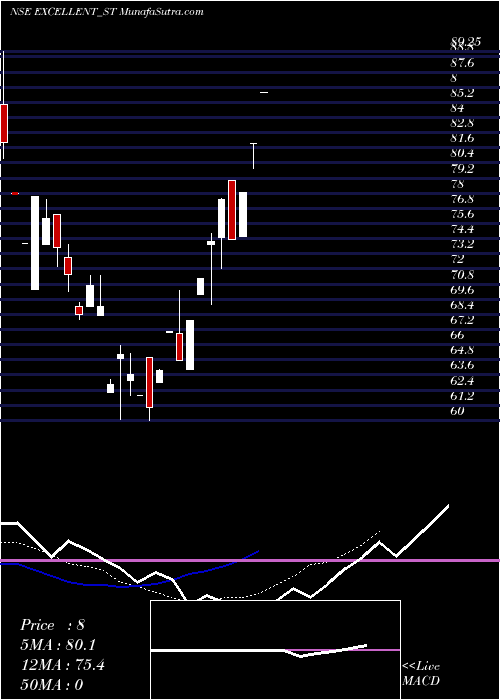Click the 'NSE EXCELLENT_ST MunafaSutra.com' title text
This screenshot has height=700, width=500.
click(x=107, y=12)
